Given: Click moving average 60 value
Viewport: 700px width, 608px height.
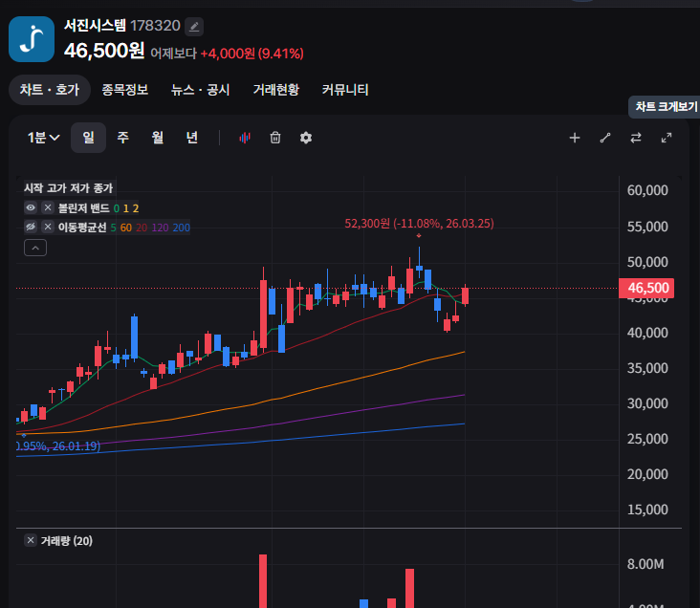Looking at the screenshot, I should (126, 228).
